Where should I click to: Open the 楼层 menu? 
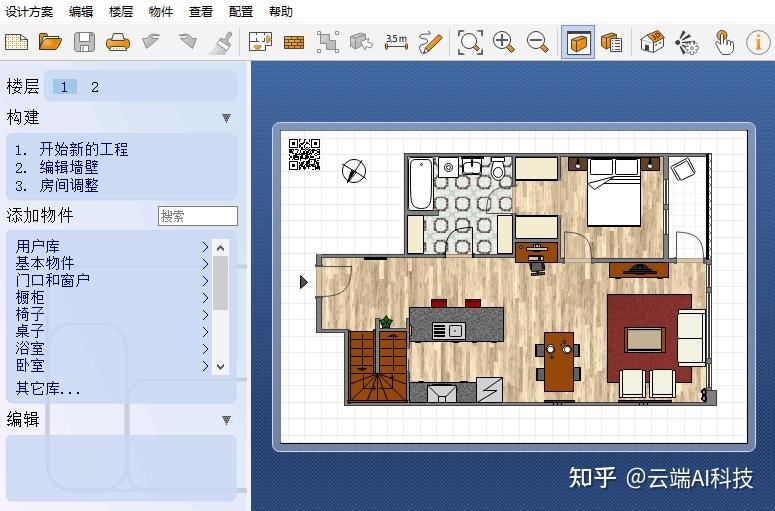121,11
